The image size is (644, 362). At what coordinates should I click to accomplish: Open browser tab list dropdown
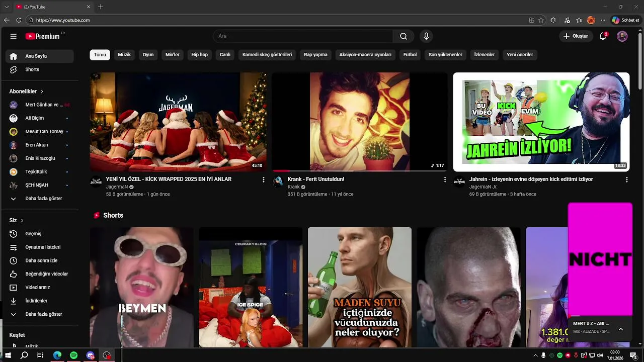[7, 7]
